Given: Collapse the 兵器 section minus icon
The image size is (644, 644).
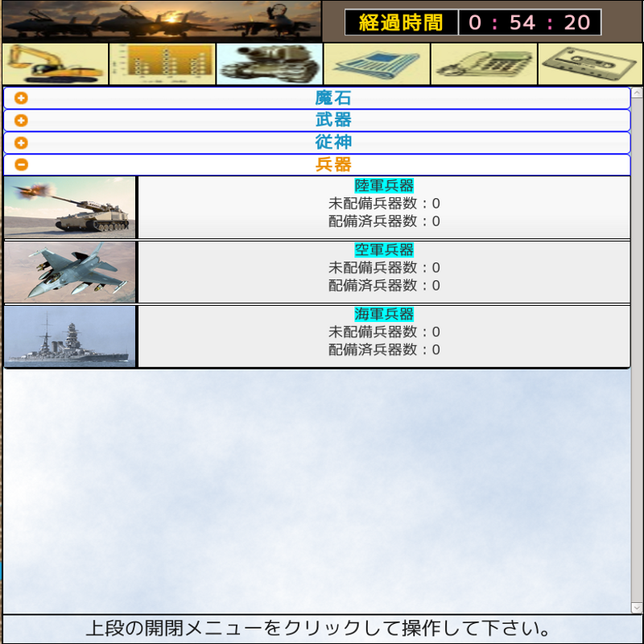Looking at the screenshot, I should point(21,165).
